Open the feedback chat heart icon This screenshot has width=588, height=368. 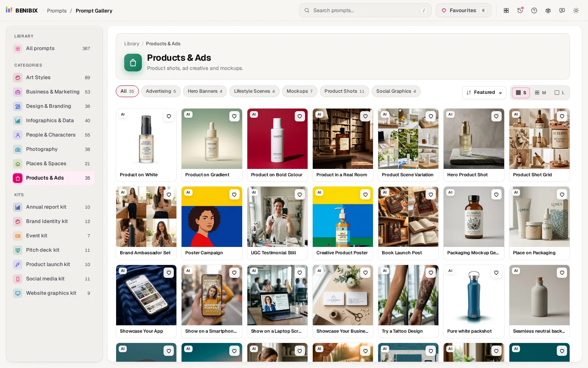(562, 10)
